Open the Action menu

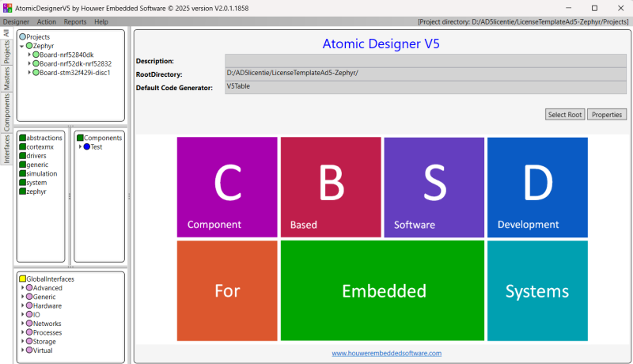click(47, 22)
